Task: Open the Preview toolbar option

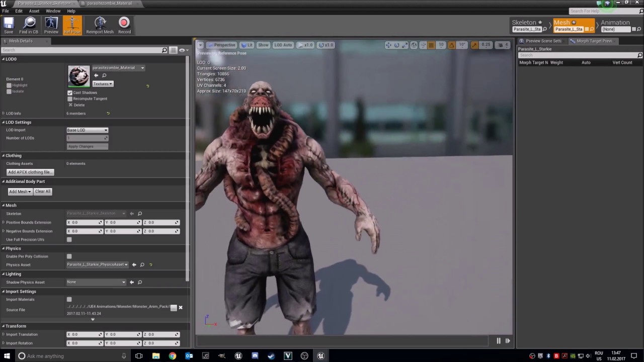Action: pos(51,25)
